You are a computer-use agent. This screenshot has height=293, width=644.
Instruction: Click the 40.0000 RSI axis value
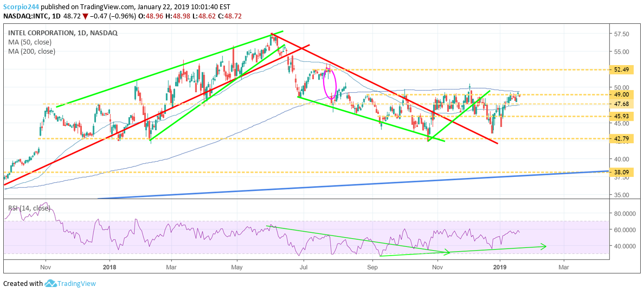624,246
